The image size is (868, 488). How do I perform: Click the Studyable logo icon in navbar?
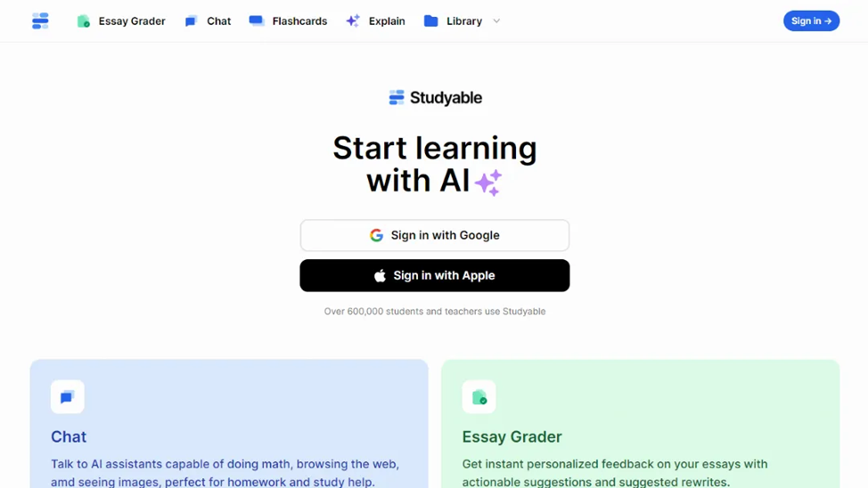[x=40, y=21]
